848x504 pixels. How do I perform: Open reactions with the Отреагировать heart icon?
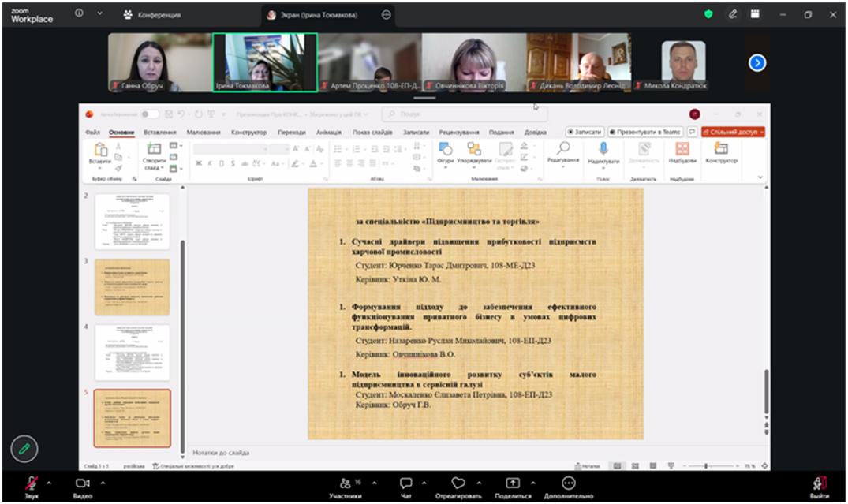click(x=458, y=483)
